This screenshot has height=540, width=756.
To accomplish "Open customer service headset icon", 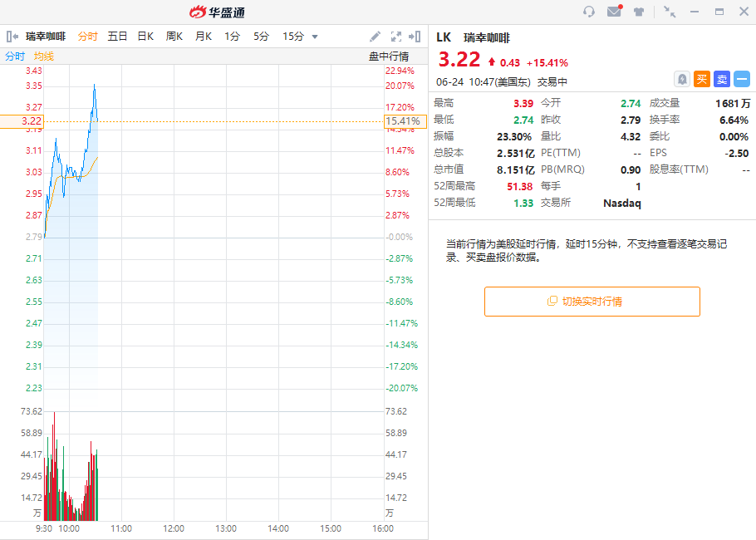I will point(589,12).
